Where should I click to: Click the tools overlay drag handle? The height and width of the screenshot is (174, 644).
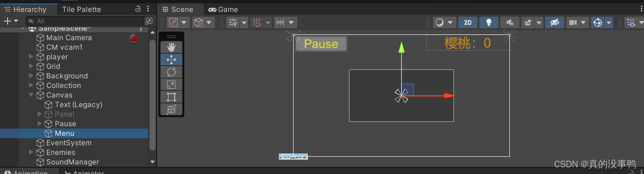[171, 36]
